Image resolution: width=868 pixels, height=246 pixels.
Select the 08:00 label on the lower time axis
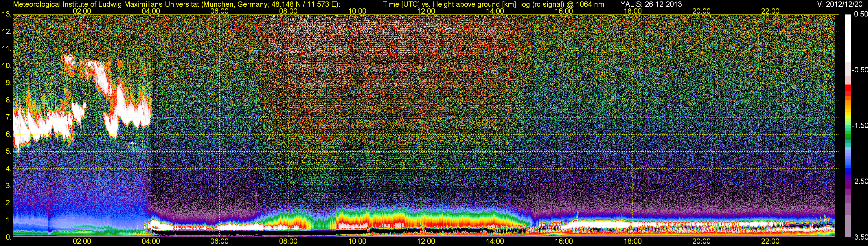288,242
